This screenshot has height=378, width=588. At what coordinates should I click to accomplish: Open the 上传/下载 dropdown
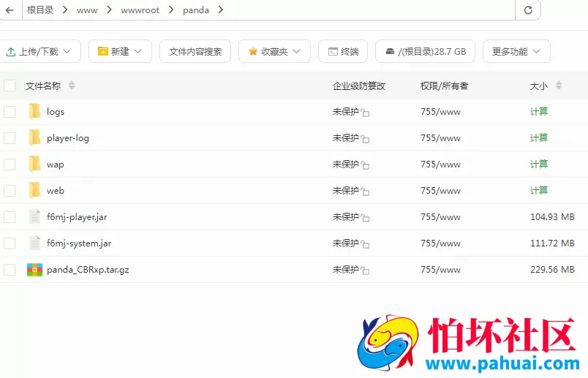[x=39, y=51]
